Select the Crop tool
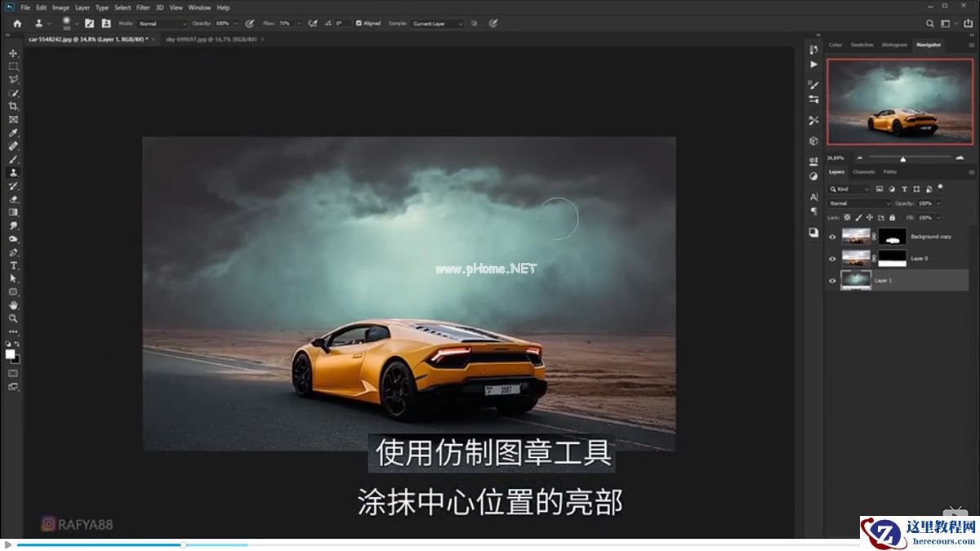Viewport: 980px width, 551px height. pos(12,106)
